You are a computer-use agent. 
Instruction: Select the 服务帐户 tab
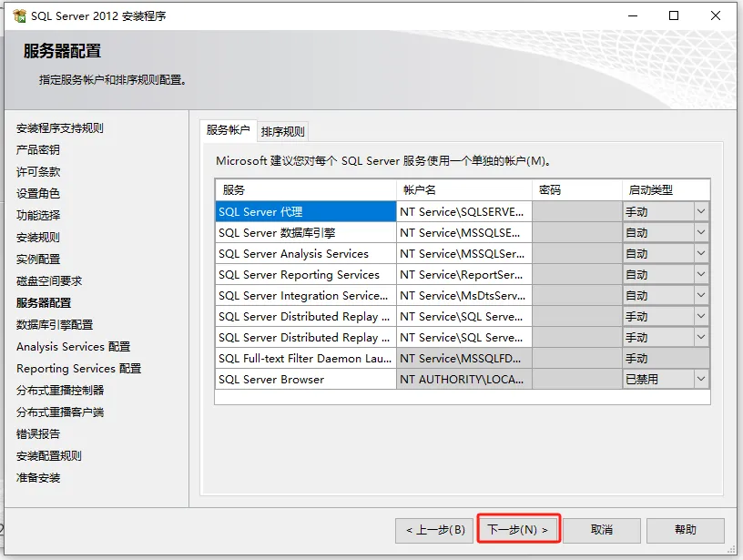pos(229,130)
